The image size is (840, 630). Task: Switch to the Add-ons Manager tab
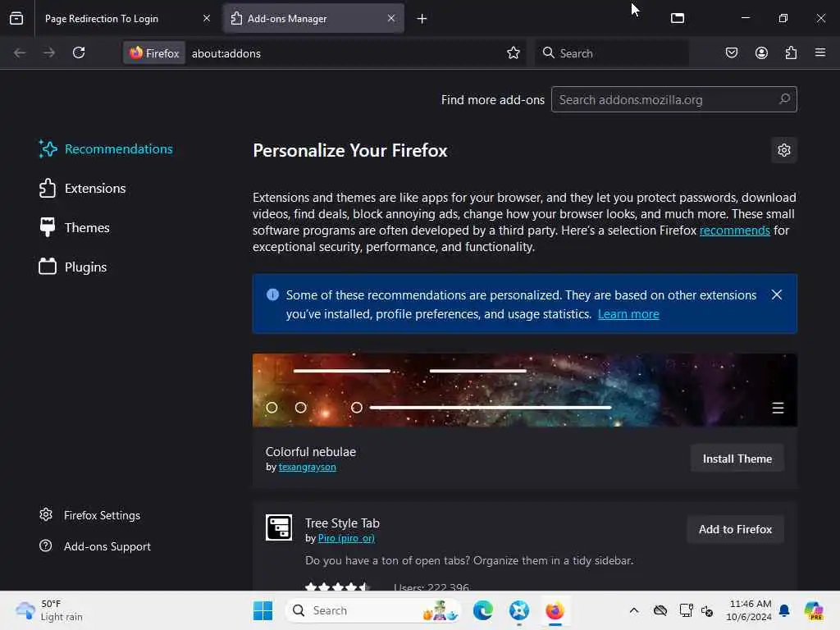313,19
